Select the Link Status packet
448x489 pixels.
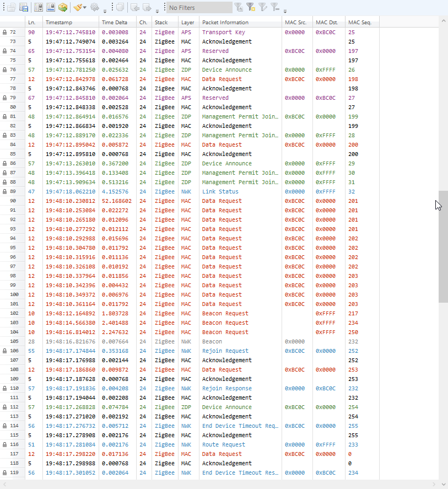(x=220, y=191)
